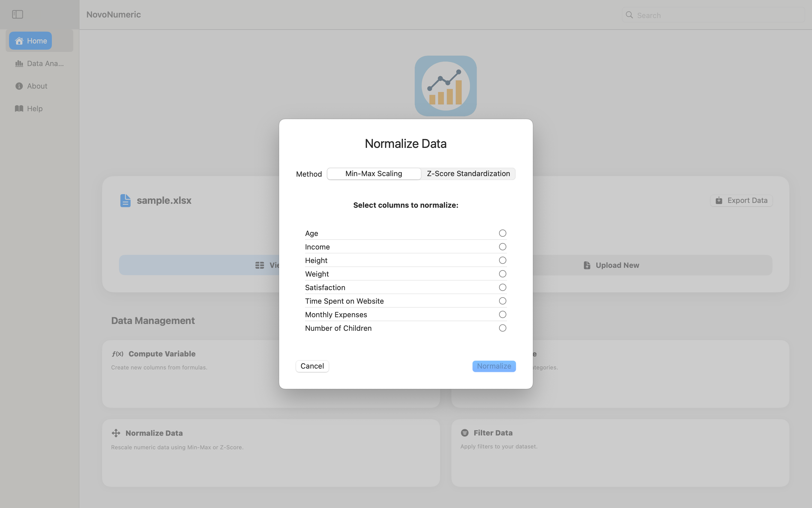Screen dimensions: 812x508
Task: Click 'Apply filters to your dataset.' text
Action: (x=498, y=446)
